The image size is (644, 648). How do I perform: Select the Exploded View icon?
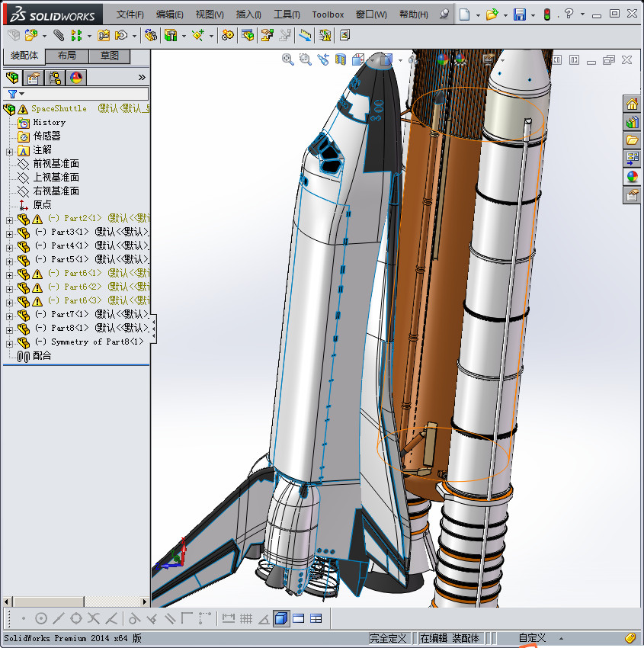point(268,36)
